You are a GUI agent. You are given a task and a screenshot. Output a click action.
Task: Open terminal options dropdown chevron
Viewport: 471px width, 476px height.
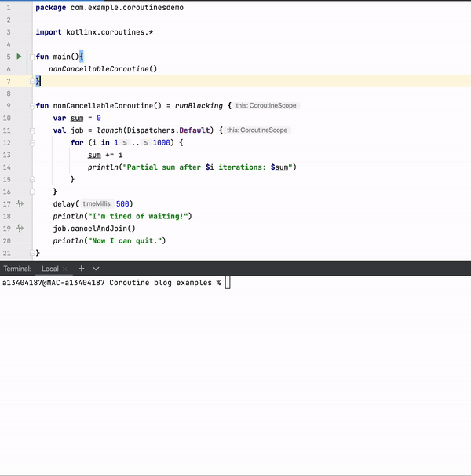point(96,269)
